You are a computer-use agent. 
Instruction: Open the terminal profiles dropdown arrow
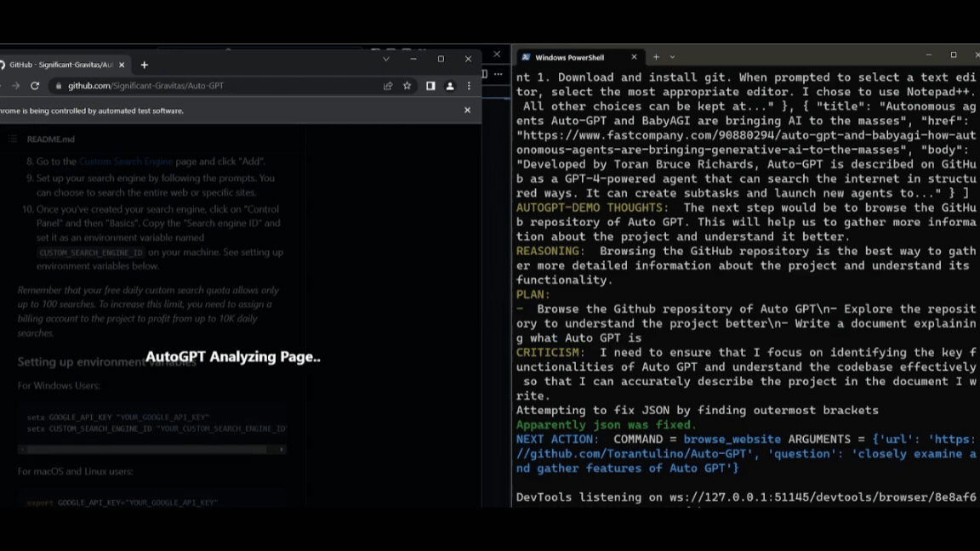tap(673, 57)
